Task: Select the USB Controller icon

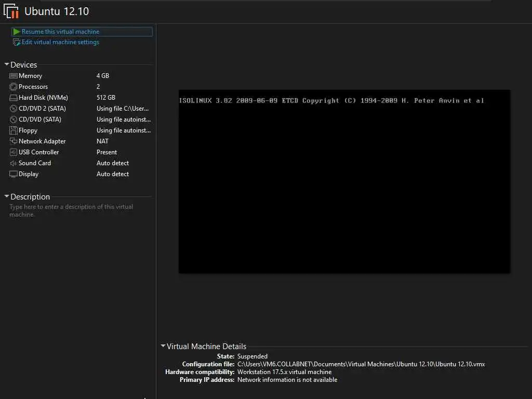Action: click(x=13, y=152)
